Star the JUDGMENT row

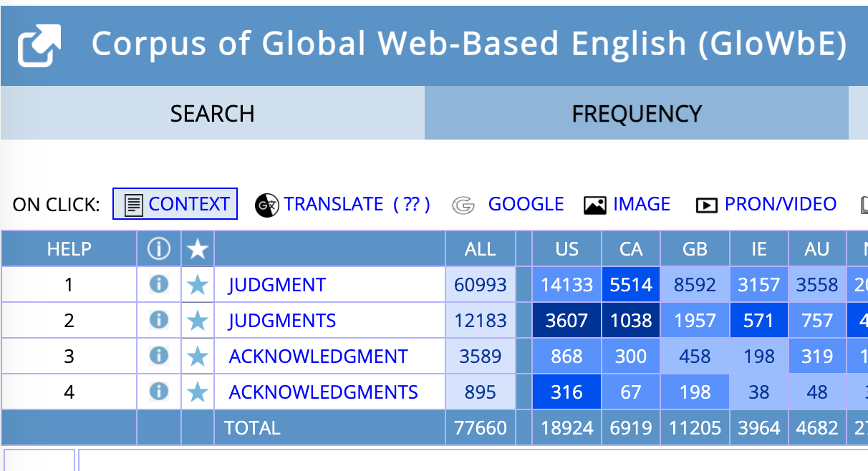198,285
